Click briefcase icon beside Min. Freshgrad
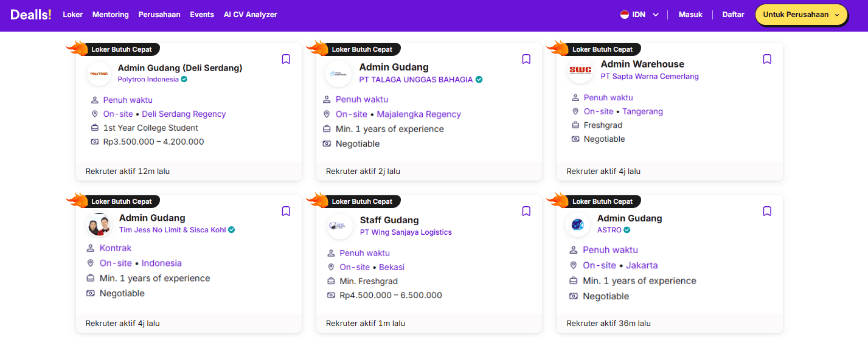868x337 pixels. pos(332,281)
